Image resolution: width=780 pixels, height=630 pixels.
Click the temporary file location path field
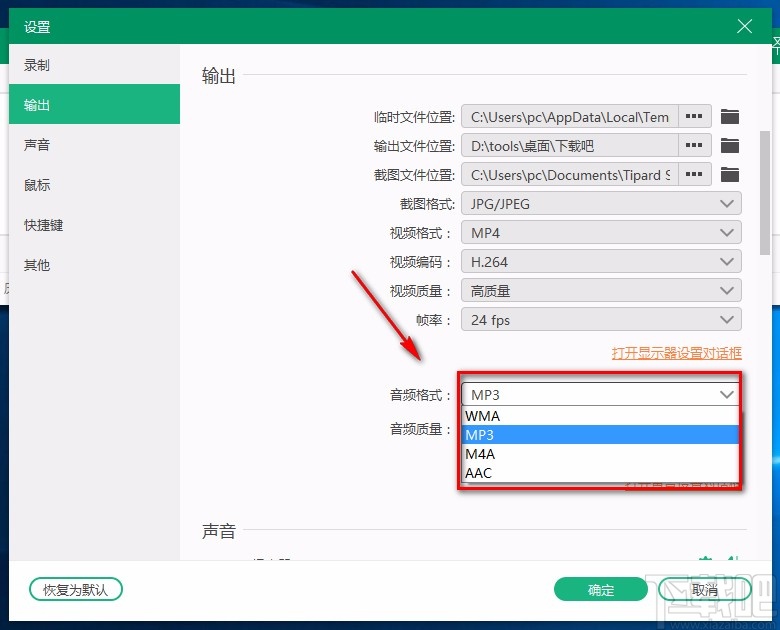click(570, 116)
